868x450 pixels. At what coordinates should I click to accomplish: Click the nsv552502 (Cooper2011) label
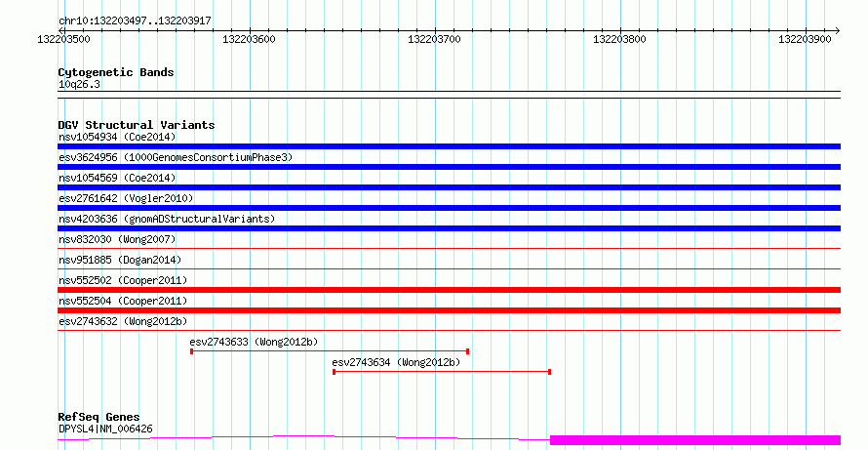click(123, 280)
